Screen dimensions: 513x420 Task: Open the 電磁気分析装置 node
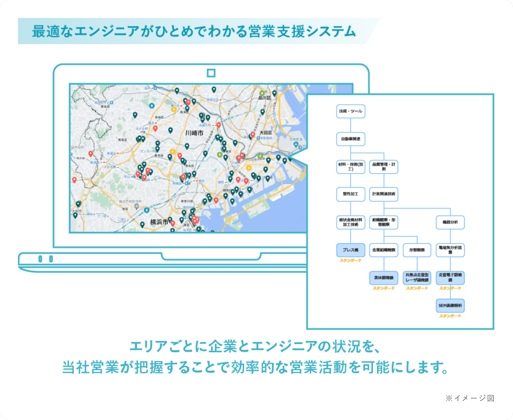click(450, 250)
